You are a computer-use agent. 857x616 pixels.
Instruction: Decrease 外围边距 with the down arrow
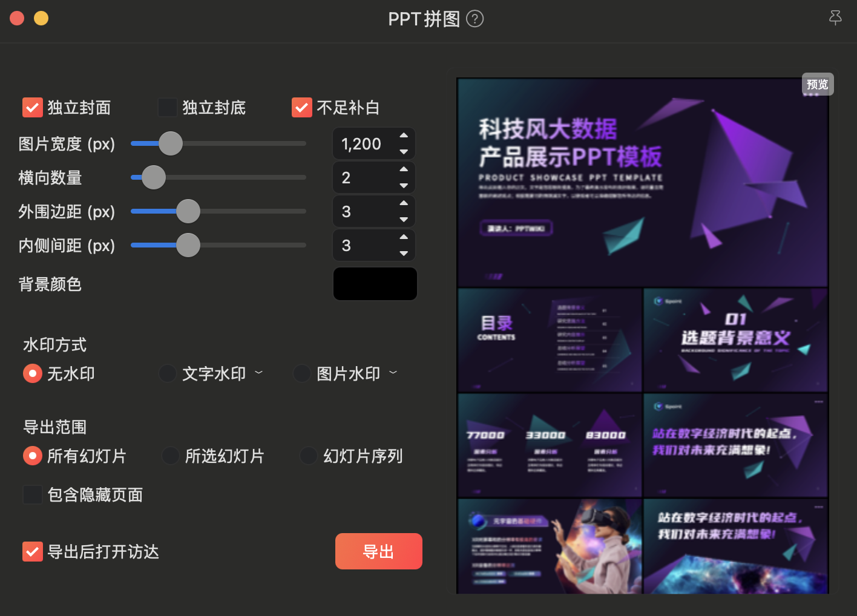404,219
